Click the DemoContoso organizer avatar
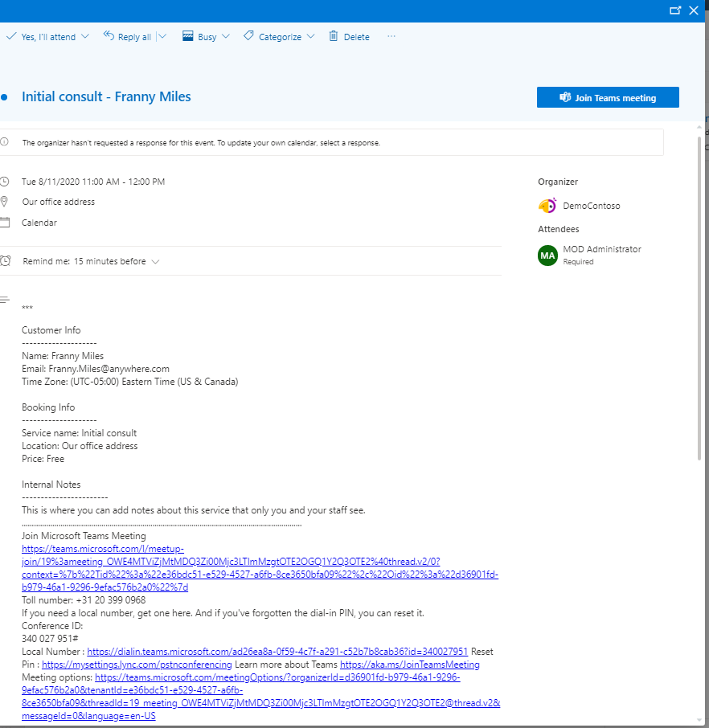This screenshot has width=709, height=728. coord(547,205)
